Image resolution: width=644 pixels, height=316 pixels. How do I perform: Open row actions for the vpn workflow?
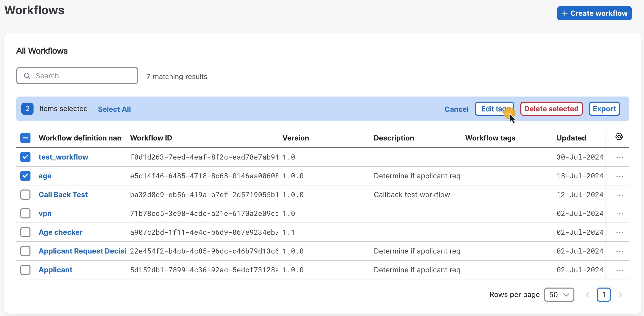click(619, 213)
